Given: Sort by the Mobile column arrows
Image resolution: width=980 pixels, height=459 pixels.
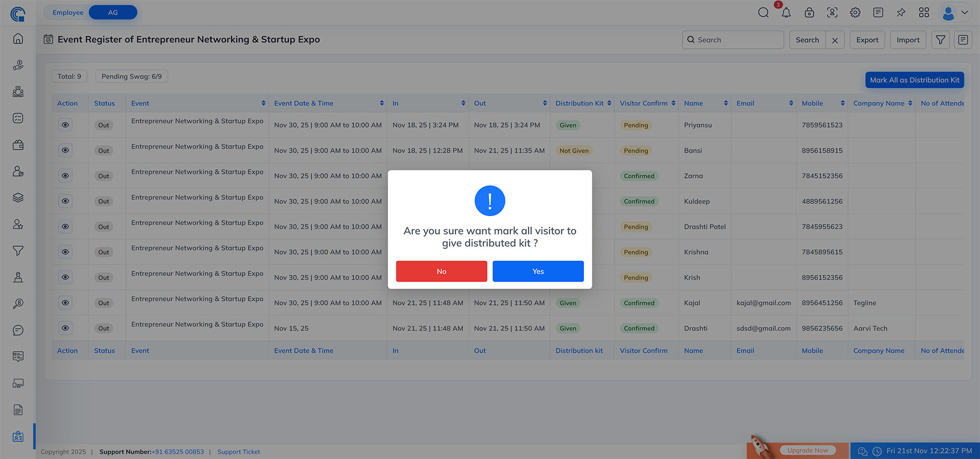Looking at the screenshot, I should point(842,103).
